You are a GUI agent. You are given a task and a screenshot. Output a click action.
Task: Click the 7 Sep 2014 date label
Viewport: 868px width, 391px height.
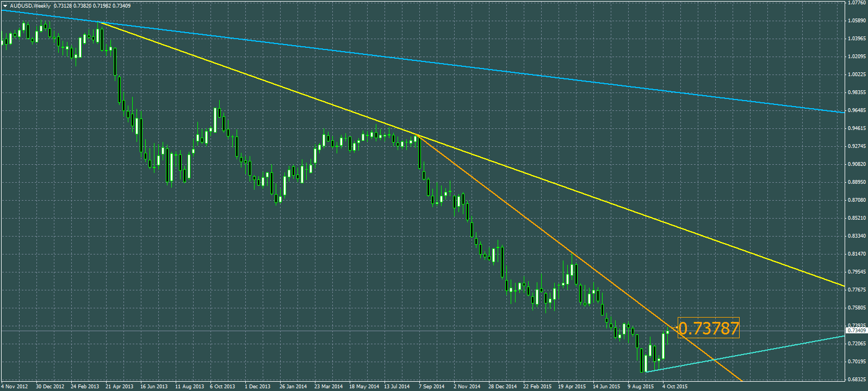(432, 387)
